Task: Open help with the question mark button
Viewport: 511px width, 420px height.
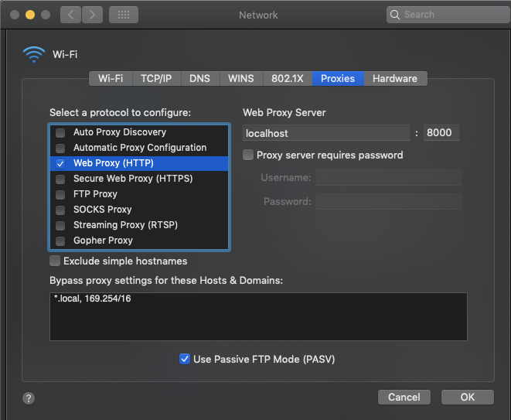Action: coord(29,398)
